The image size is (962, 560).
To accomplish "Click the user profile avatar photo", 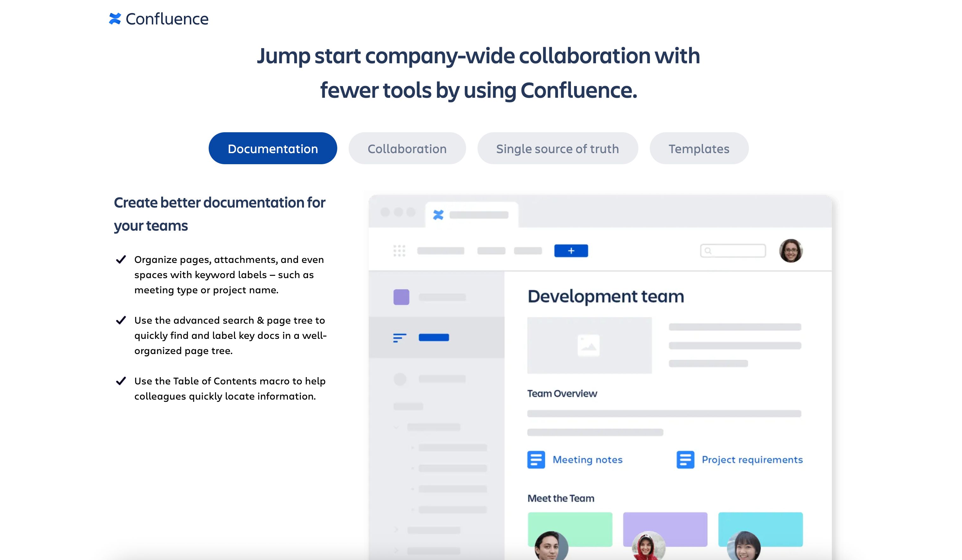I will click(x=791, y=251).
